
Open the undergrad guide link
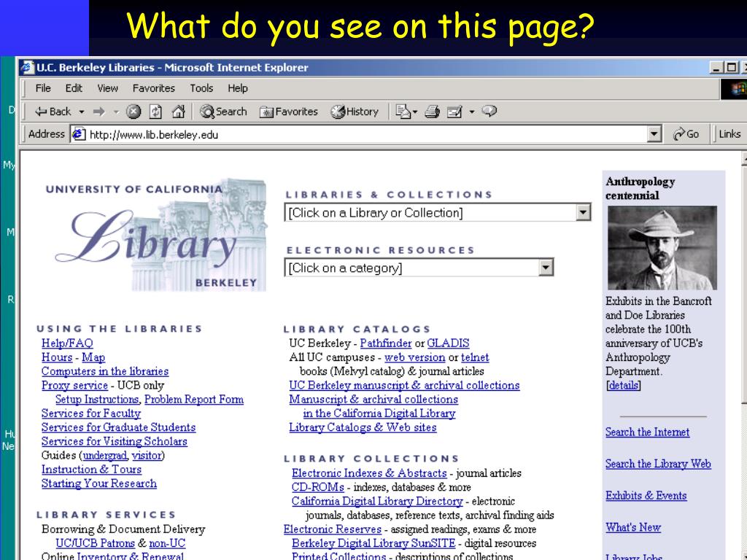tap(105, 456)
